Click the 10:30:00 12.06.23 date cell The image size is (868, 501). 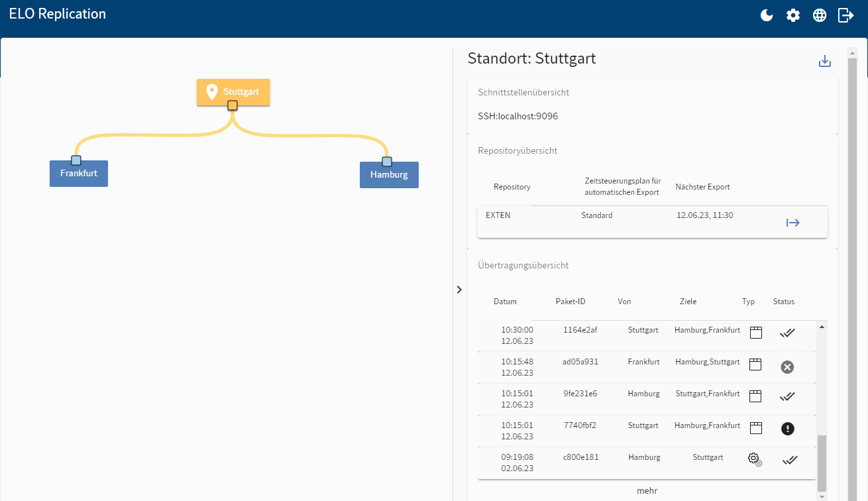pos(517,335)
